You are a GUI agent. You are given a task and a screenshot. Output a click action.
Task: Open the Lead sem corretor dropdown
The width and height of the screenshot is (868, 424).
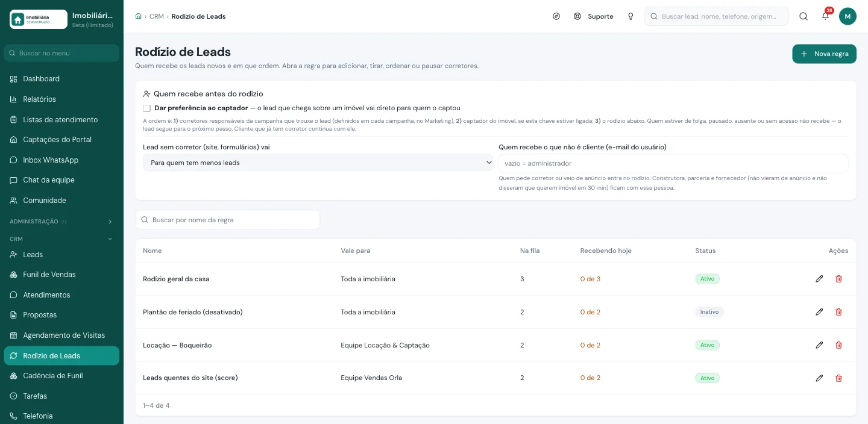pos(318,163)
